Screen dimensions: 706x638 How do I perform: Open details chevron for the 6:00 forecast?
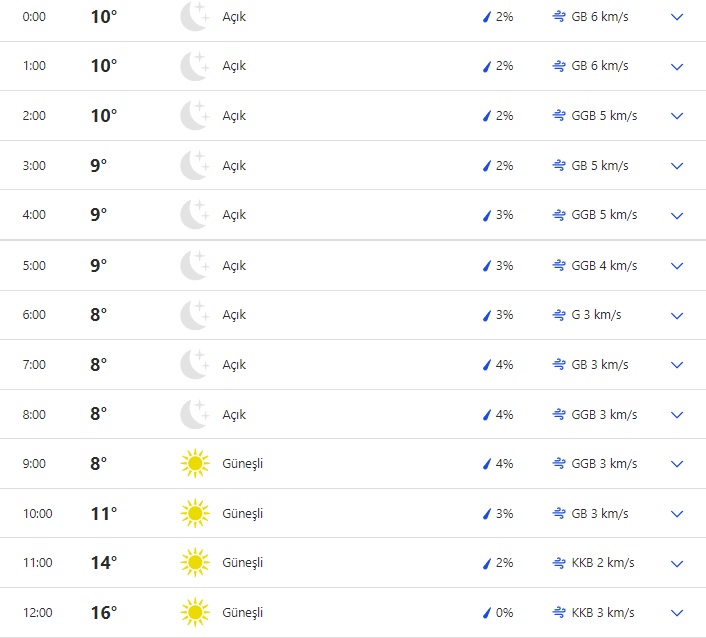tap(677, 316)
